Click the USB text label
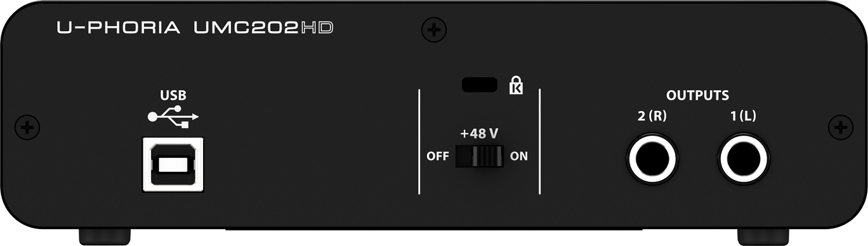868x246 pixels. [173, 96]
